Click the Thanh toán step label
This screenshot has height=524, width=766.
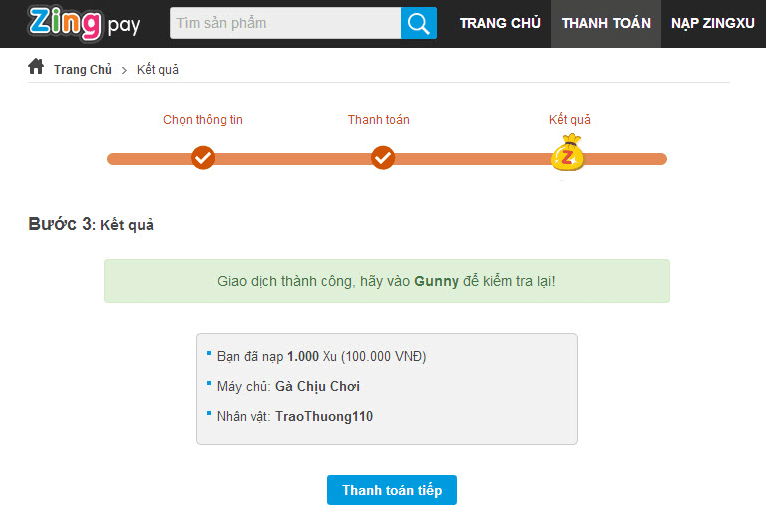click(379, 120)
